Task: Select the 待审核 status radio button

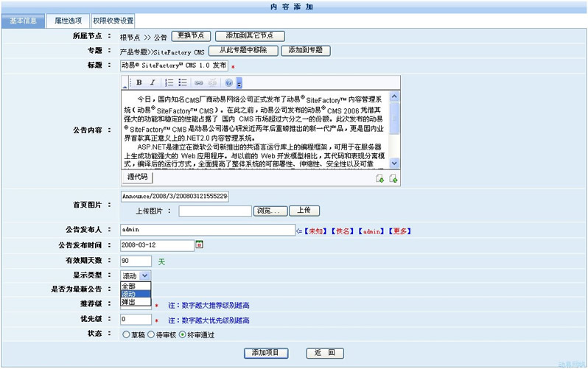Action: click(151, 334)
